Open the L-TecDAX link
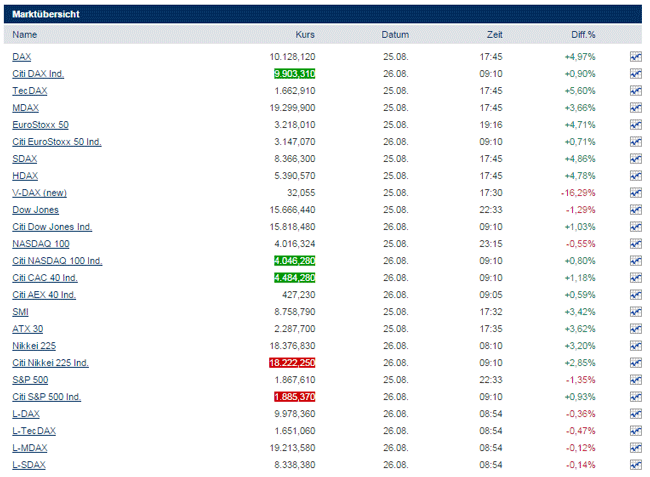 (x=34, y=431)
